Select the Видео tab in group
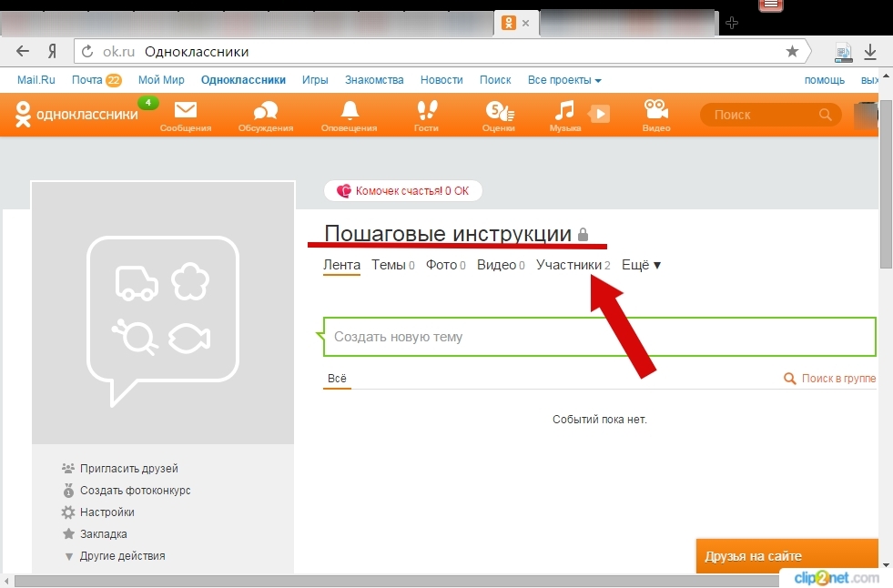893x588 pixels. (501, 265)
